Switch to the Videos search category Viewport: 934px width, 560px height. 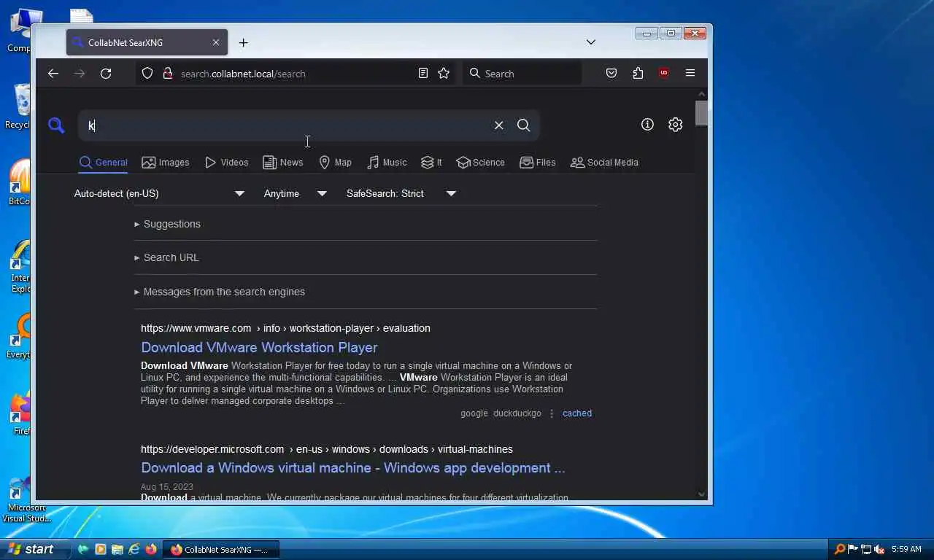click(x=227, y=163)
